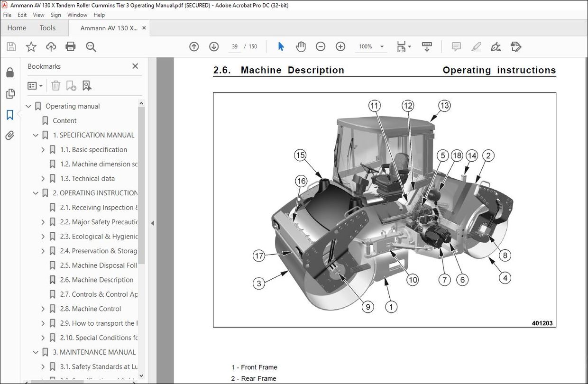This screenshot has height=384, width=588.
Task: Open the View menu
Action: point(38,15)
